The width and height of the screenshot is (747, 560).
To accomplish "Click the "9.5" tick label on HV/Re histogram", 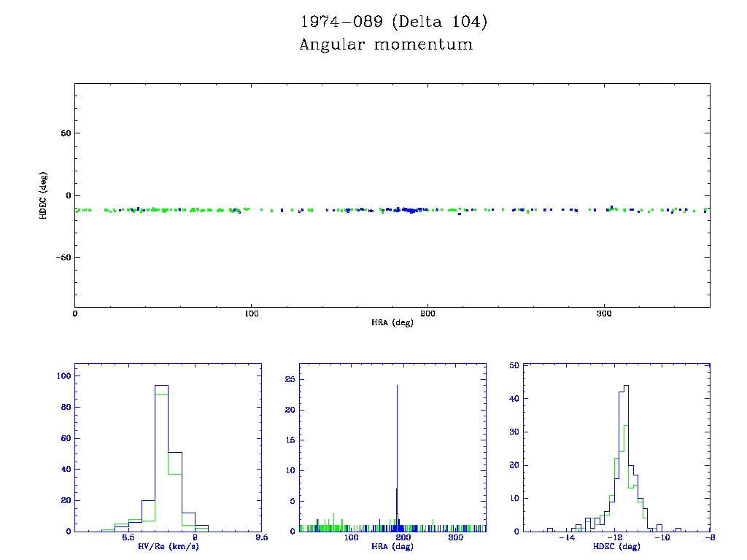I will tap(260, 538).
